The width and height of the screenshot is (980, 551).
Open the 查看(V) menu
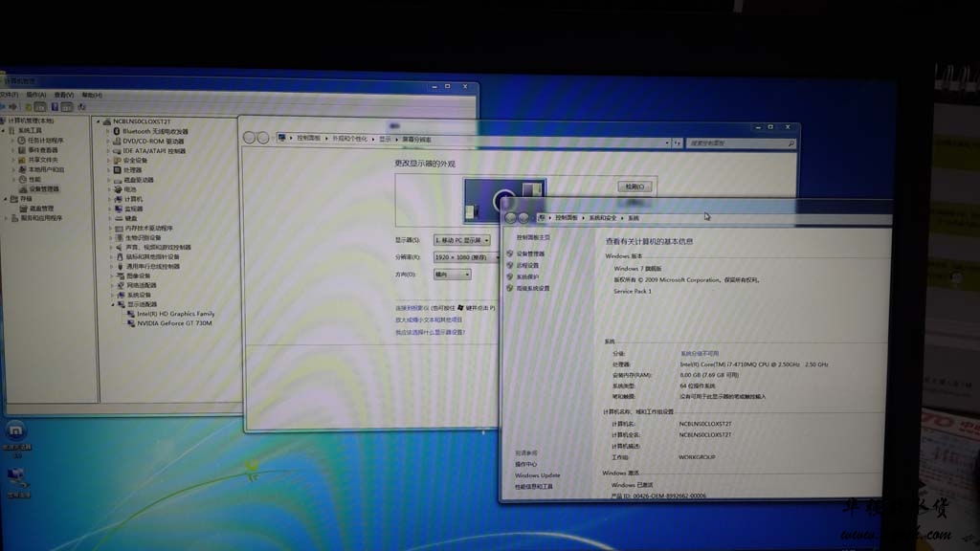64,95
